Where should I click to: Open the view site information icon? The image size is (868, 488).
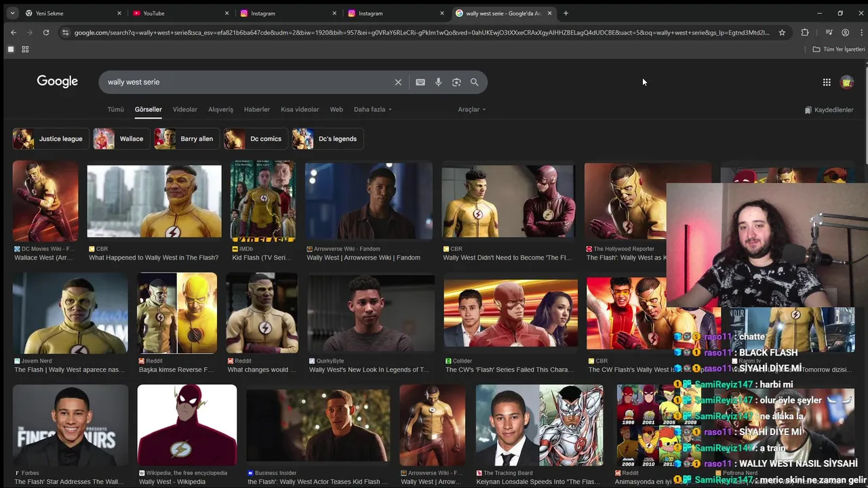click(65, 32)
